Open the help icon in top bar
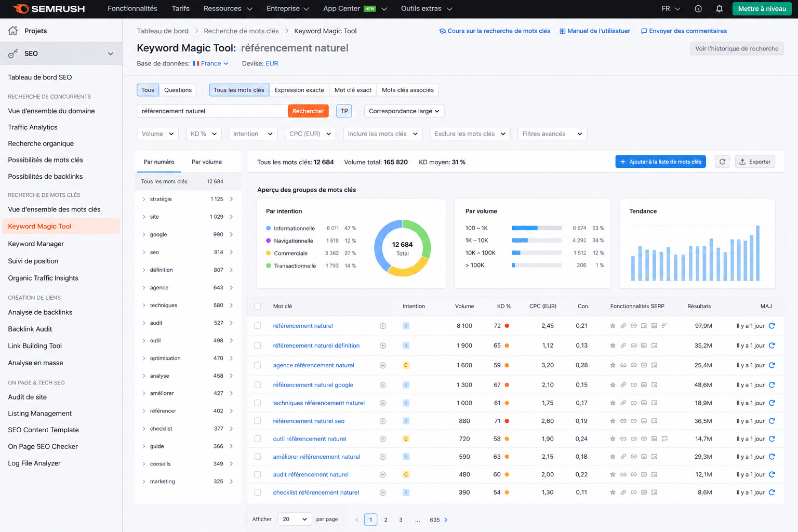 click(698, 9)
